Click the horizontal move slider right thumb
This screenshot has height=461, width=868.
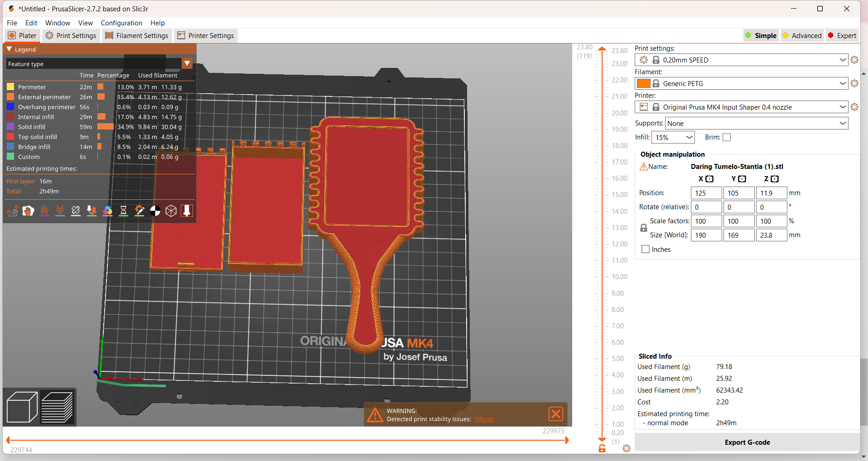click(x=566, y=440)
